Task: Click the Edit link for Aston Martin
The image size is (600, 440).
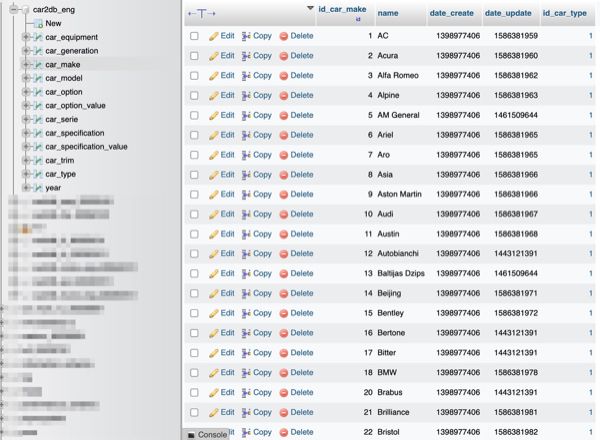Action: (227, 194)
